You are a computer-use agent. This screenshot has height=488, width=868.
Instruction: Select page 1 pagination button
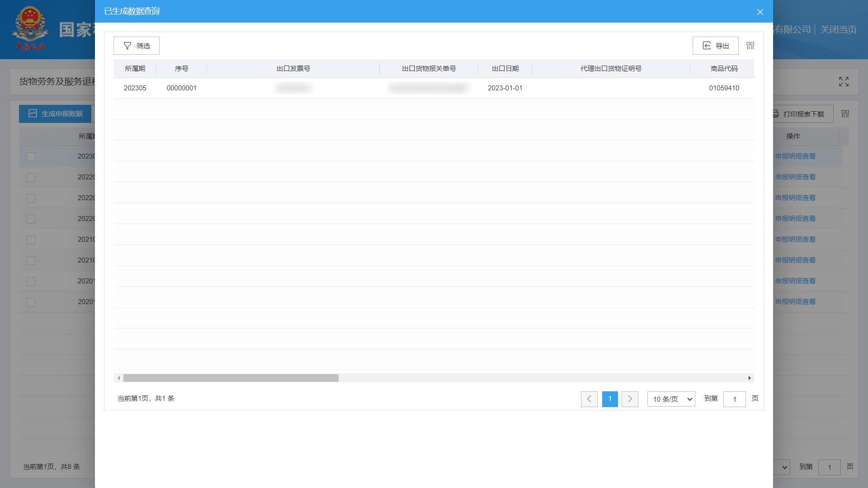pos(610,399)
